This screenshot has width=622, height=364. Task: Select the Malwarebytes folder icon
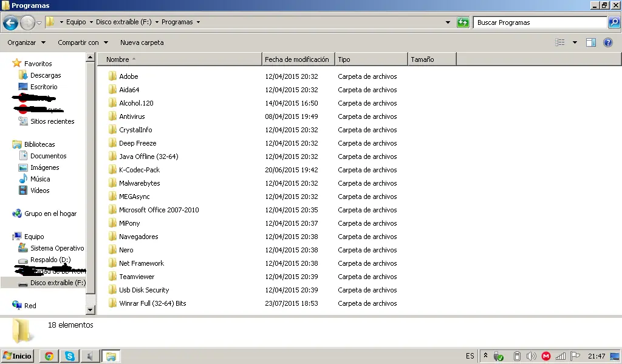112,183
